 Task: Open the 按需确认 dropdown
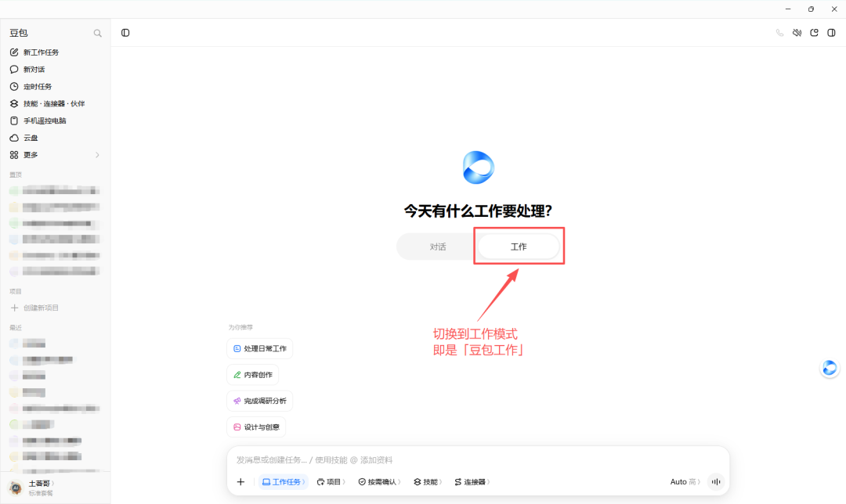coord(379,482)
